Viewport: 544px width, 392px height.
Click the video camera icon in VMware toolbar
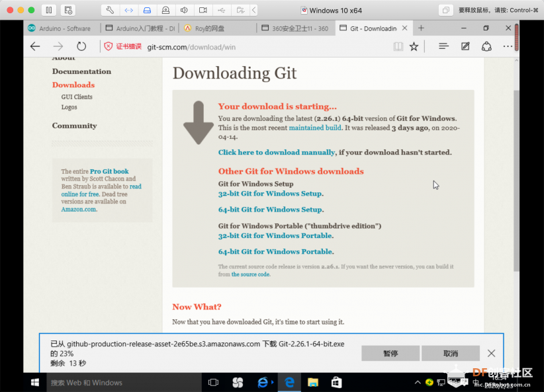[203, 10]
